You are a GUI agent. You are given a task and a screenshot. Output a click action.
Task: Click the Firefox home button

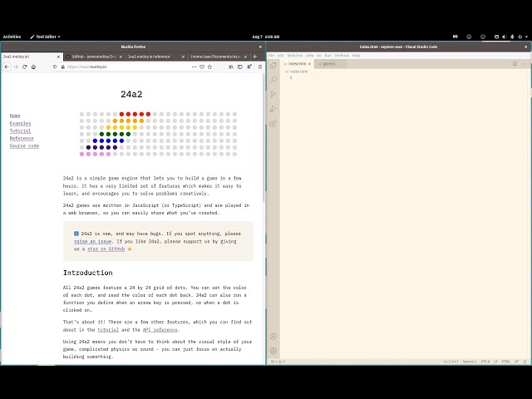coord(33,66)
